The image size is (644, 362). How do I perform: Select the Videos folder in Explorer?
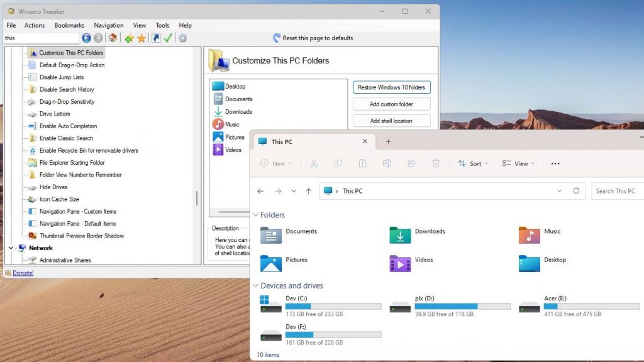click(x=411, y=263)
